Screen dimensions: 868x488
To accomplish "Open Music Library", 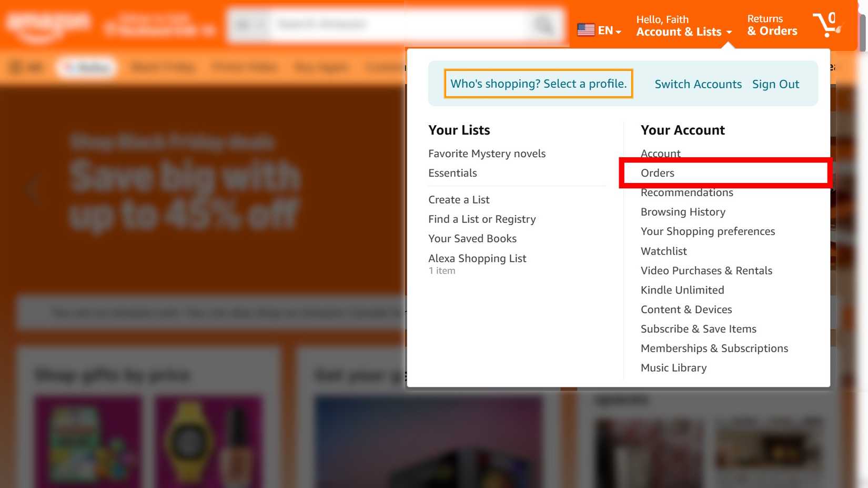I will click(x=673, y=368).
